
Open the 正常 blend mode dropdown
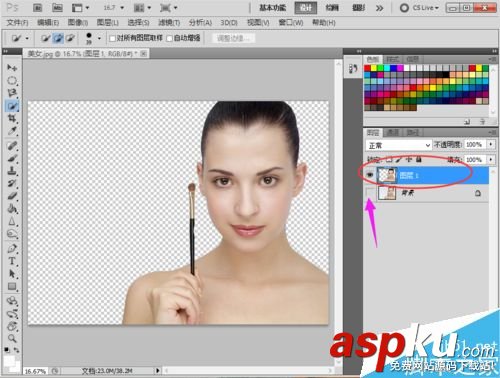[x=399, y=145]
